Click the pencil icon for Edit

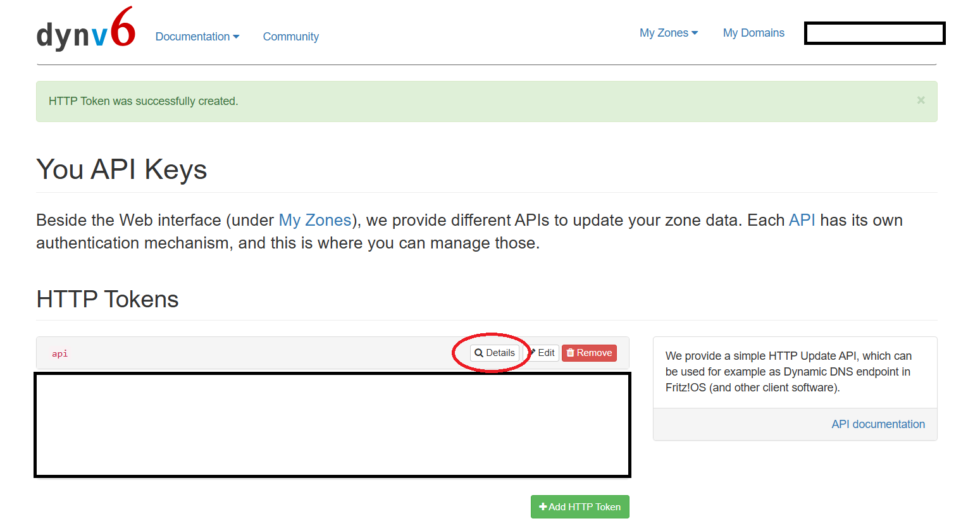pos(533,353)
